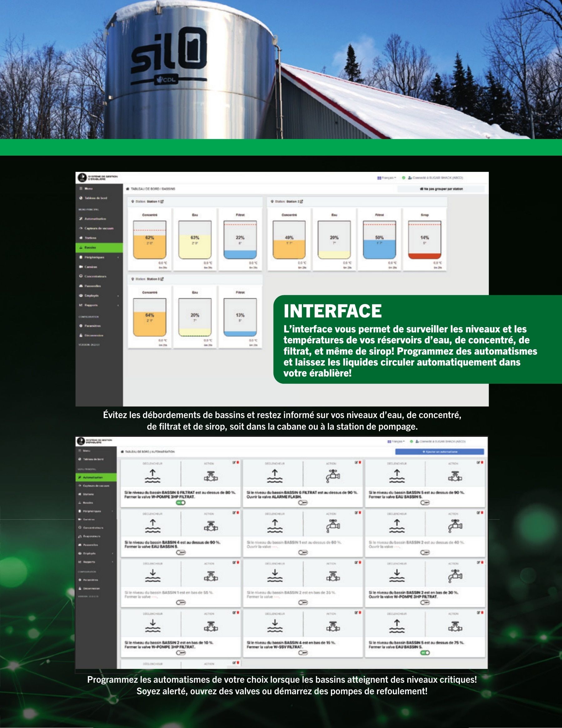This screenshot has height=728, width=562.
Task: Click the Station 1 Concentré 62% level gauge
Action: pos(150,240)
